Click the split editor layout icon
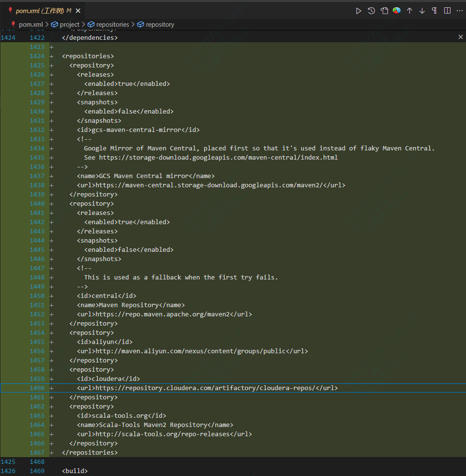The height and width of the screenshot is (476, 466). tap(447, 11)
